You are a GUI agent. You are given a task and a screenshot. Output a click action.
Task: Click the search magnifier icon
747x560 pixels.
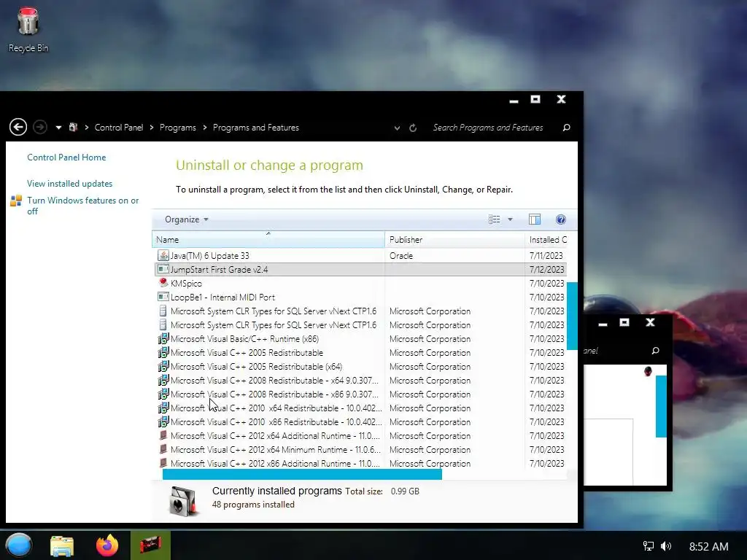[566, 128]
